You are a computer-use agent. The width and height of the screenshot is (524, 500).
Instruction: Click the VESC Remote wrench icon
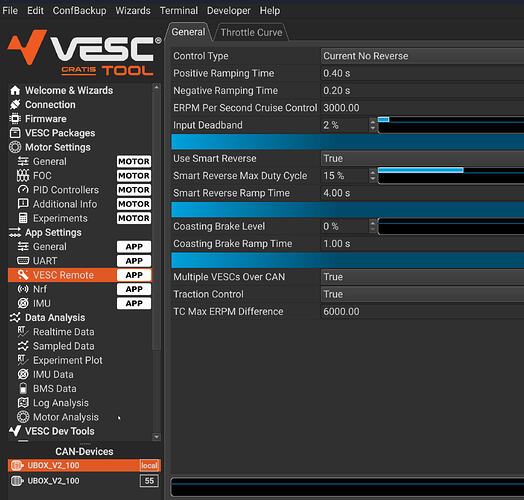(x=23, y=275)
